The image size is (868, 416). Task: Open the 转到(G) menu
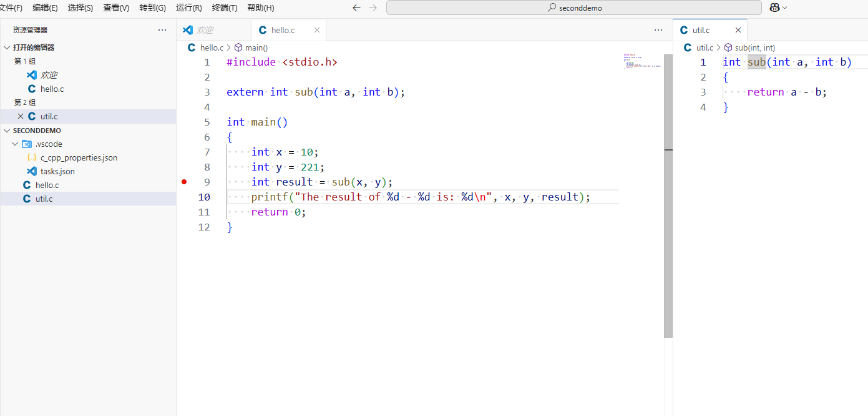[152, 8]
